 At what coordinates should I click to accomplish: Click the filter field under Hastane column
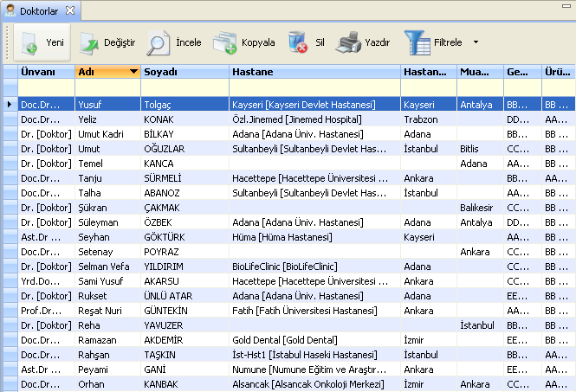coord(314,87)
